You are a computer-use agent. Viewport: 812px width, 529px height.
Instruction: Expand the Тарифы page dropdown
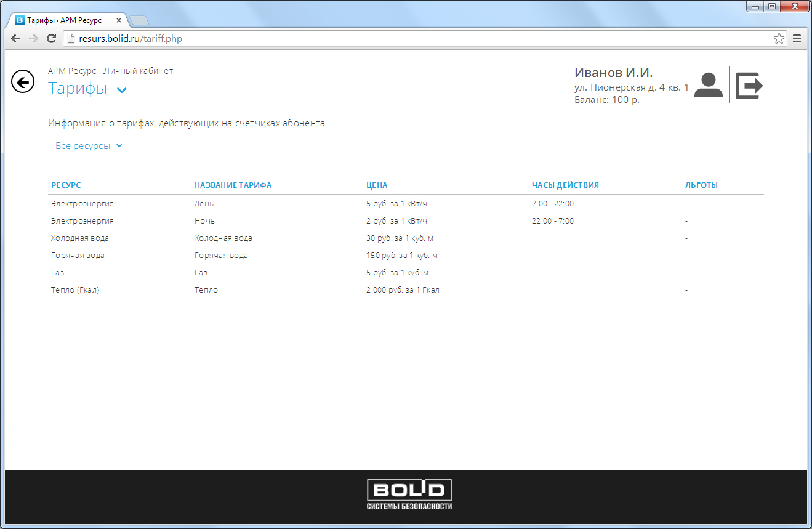122,90
